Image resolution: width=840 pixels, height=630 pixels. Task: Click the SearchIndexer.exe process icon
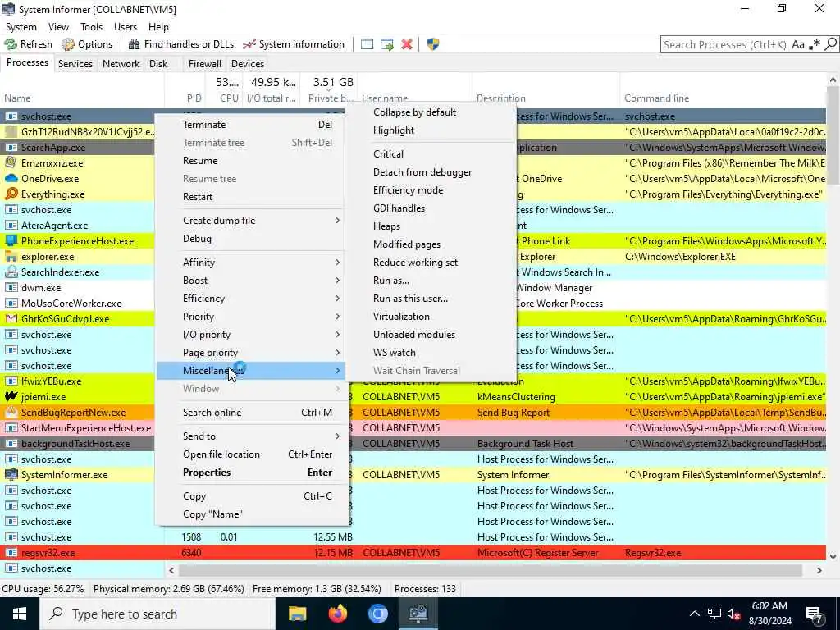[11, 272]
